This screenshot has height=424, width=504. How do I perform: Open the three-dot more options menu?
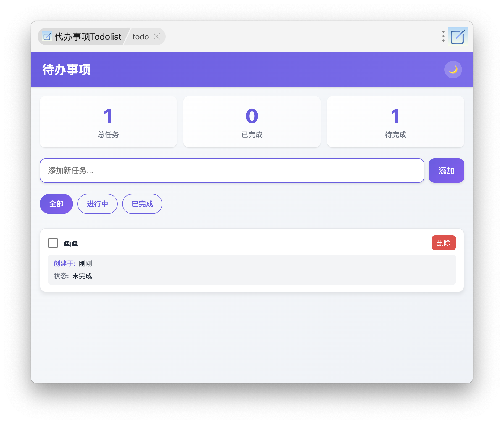click(x=443, y=36)
